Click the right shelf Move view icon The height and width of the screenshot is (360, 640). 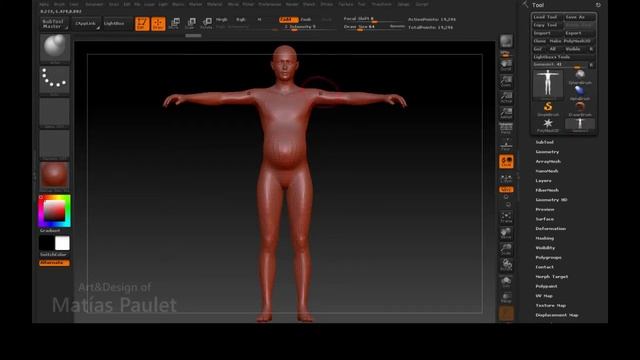coord(506,233)
